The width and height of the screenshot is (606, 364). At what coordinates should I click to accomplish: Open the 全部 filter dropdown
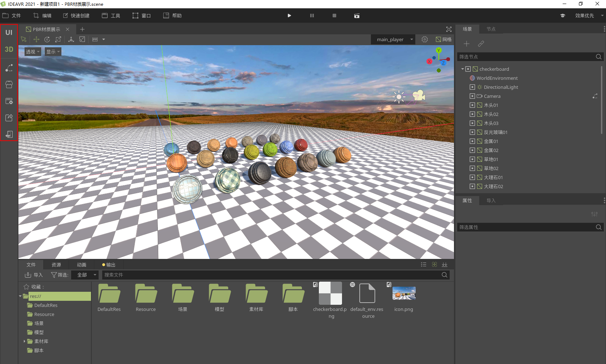click(85, 275)
